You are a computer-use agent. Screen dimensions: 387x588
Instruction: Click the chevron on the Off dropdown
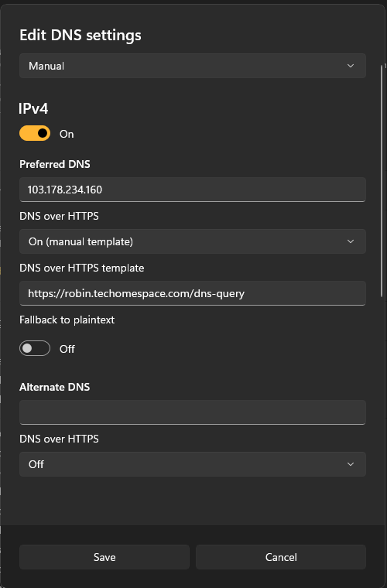click(x=351, y=464)
